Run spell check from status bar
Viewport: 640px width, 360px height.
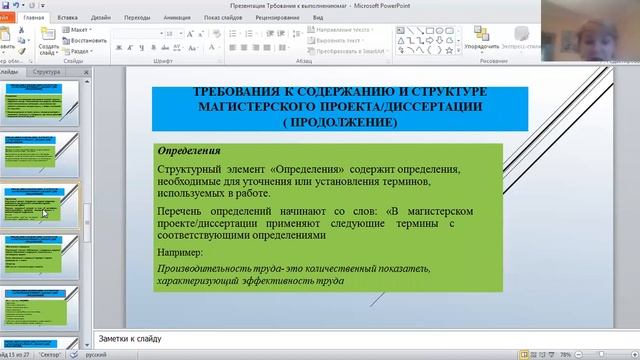point(74,355)
